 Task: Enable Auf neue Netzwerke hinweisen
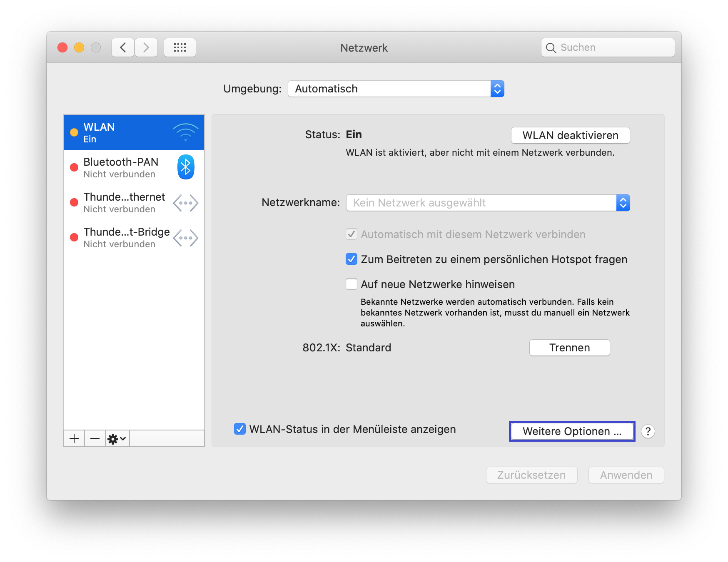(x=351, y=284)
